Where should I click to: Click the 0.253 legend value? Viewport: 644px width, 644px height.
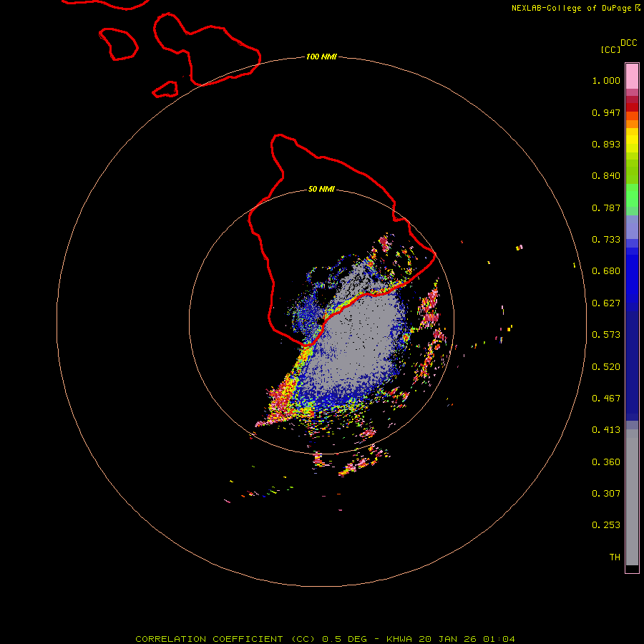pos(606,525)
